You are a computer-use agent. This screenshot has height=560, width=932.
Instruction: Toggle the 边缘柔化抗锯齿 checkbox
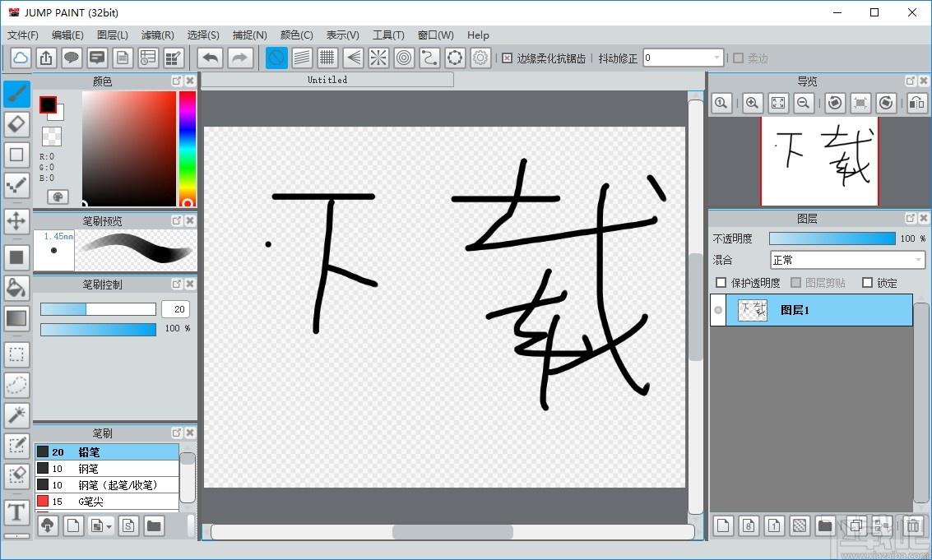coord(507,58)
